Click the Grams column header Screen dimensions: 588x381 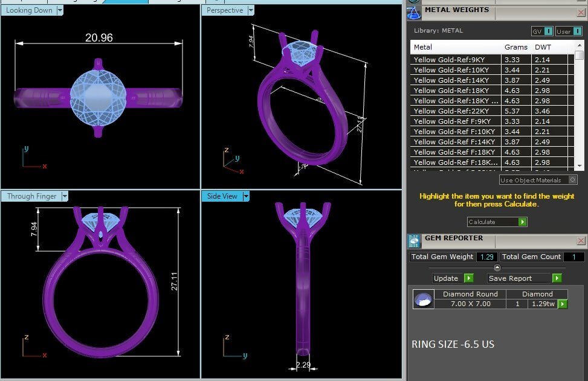coord(515,47)
